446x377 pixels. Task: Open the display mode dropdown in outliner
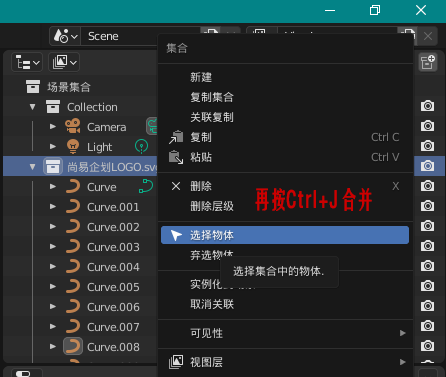[x=64, y=62]
